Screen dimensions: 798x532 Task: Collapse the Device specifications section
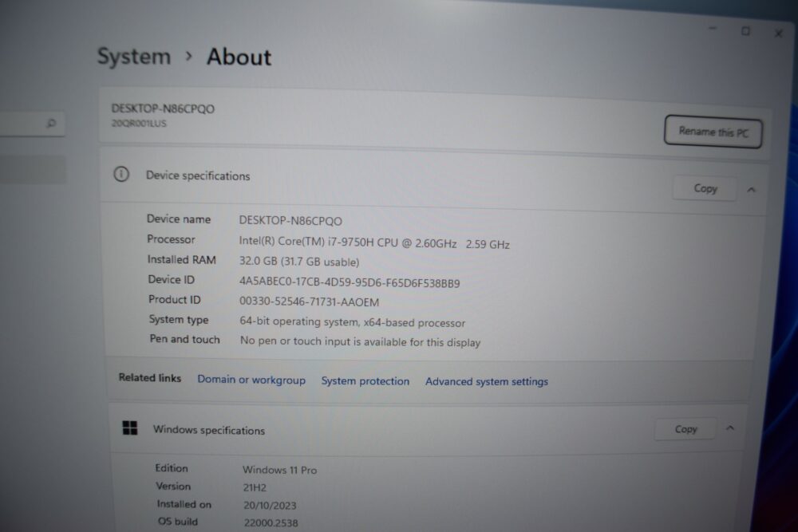pos(751,190)
